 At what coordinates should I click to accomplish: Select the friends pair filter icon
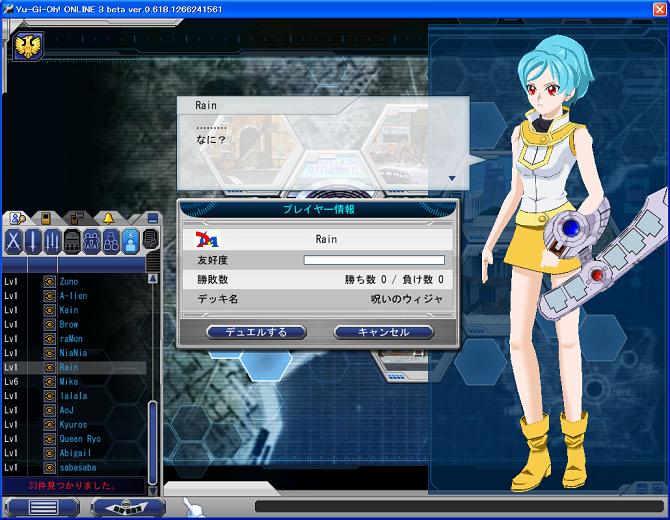coord(91,241)
